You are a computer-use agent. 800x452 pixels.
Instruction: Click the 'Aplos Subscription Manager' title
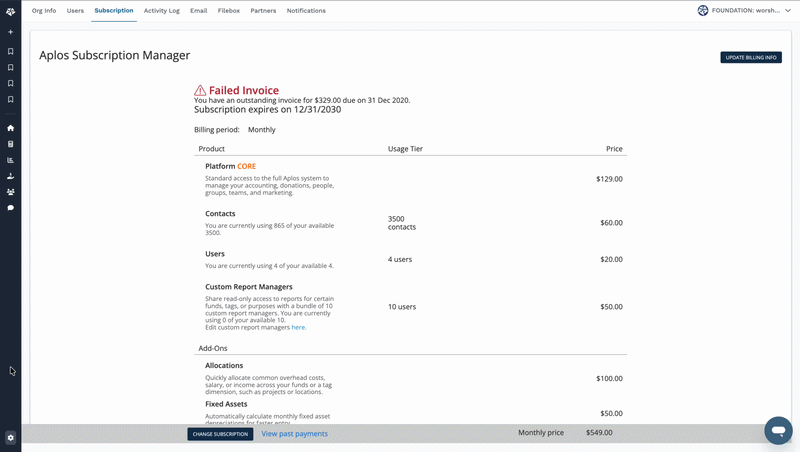click(x=115, y=56)
